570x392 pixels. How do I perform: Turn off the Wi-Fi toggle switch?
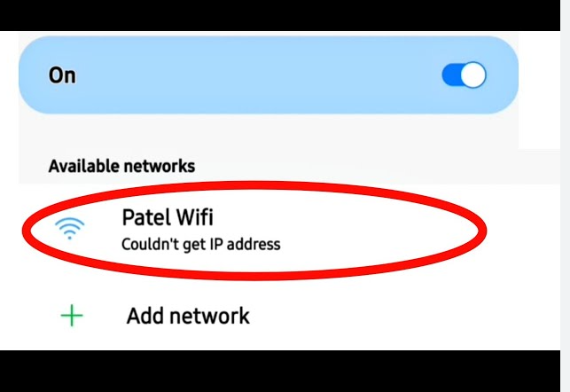[x=464, y=74]
